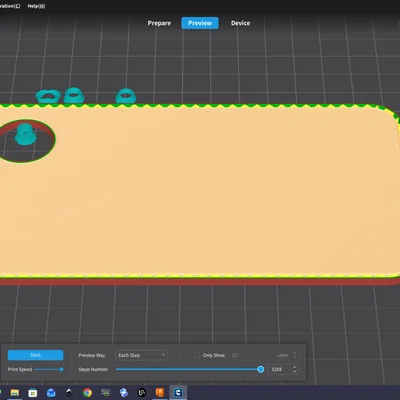This screenshot has width=400, height=400.
Task: Enable the Only Show checkbox
Action: tap(198, 355)
